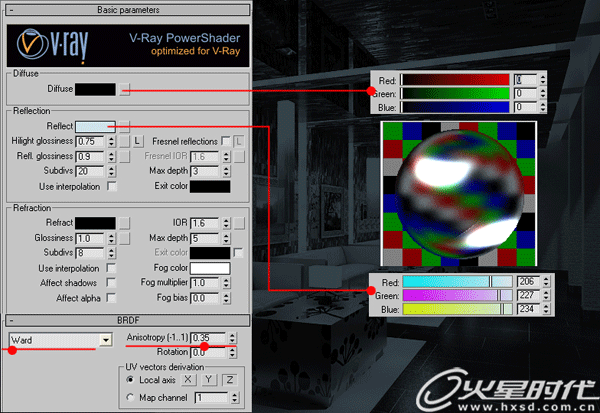This screenshot has width=600, height=413.
Task: Enable Fresnel reflections checkbox
Action: pyautogui.click(x=226, y=141)
